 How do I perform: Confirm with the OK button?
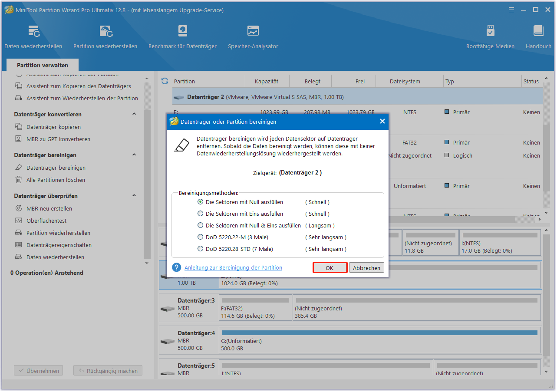[x=330, y=268]
